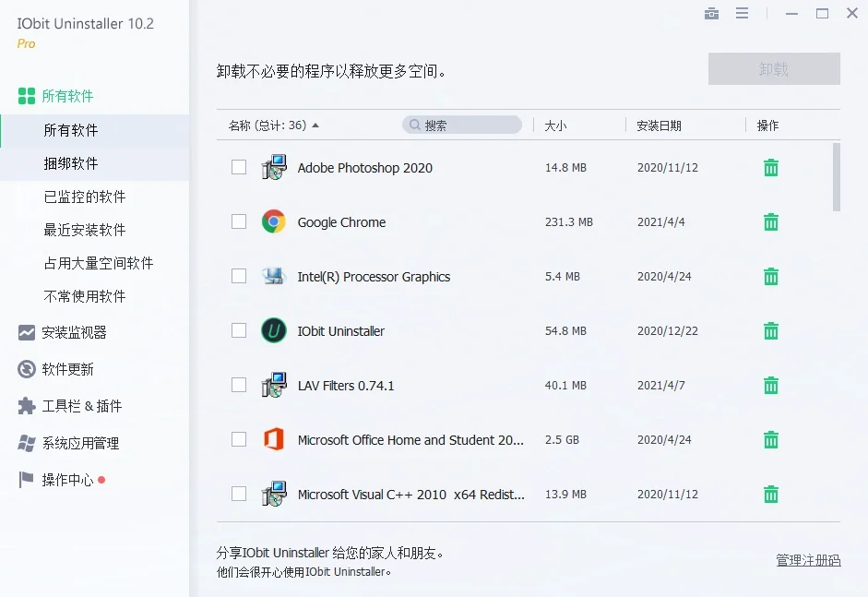Open the hamburger menu in title bar
Viewport: 868px width, 597px height.
[743, 14]
